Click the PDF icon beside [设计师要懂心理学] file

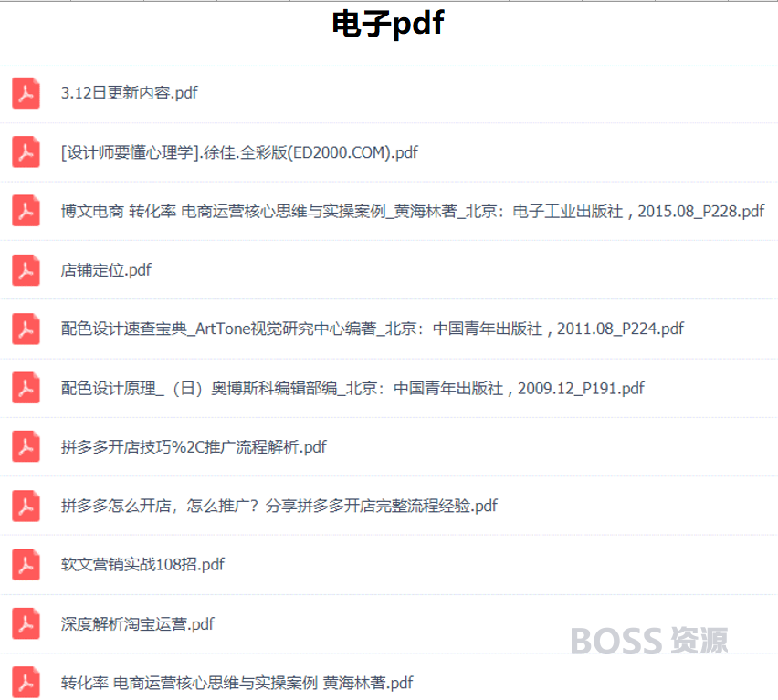click(26, 151)
